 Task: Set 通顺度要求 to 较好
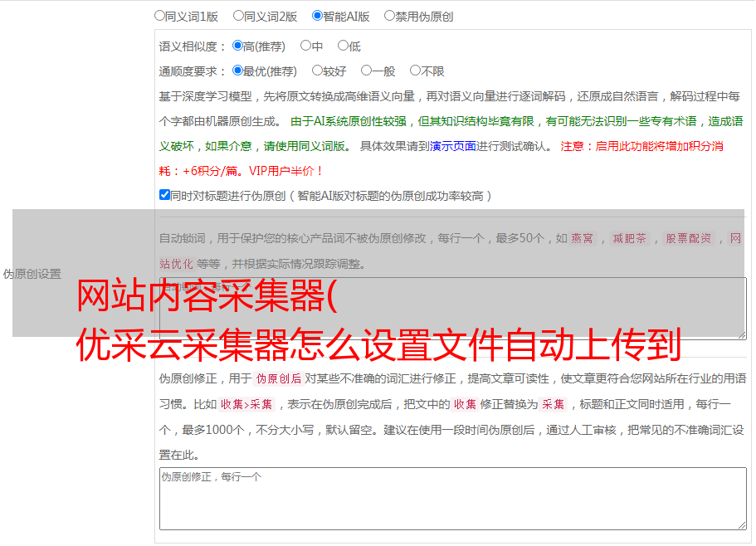[317, 71]
